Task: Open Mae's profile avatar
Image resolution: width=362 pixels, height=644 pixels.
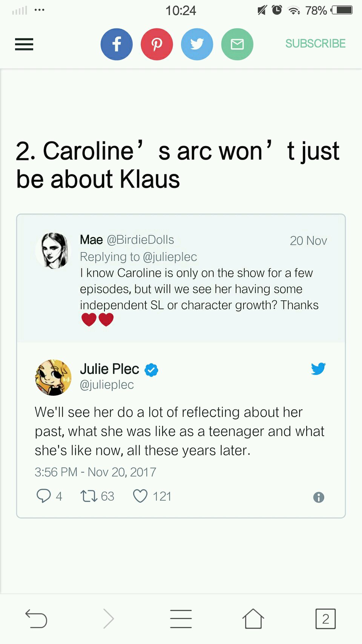Action: coord(53,251)
